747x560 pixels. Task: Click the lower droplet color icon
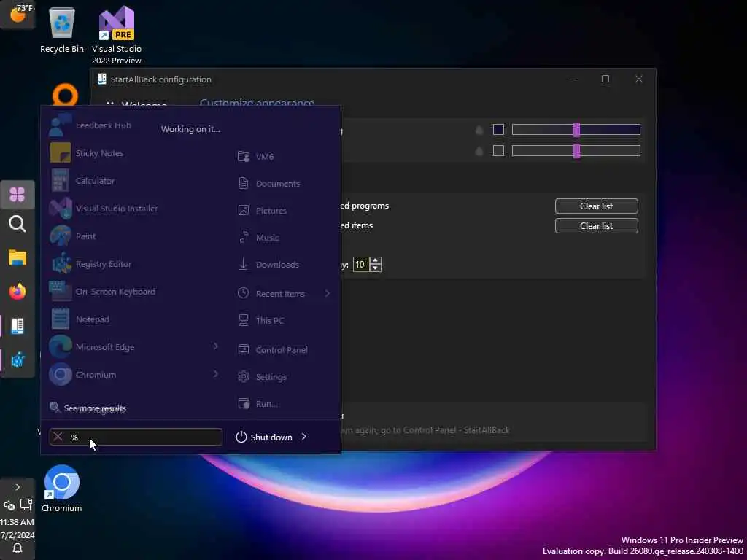tap(479, 151)
